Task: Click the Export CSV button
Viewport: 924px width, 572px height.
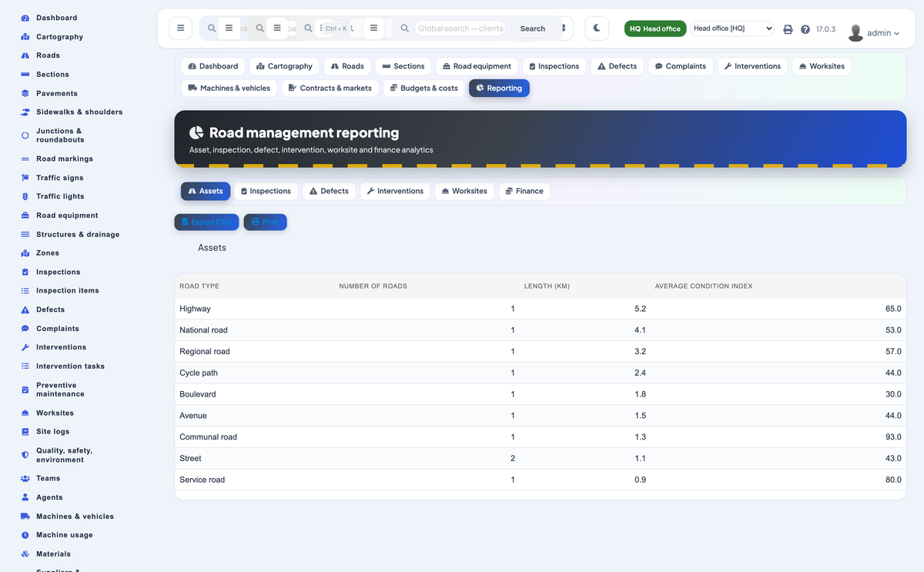Action: coord(206,222)
